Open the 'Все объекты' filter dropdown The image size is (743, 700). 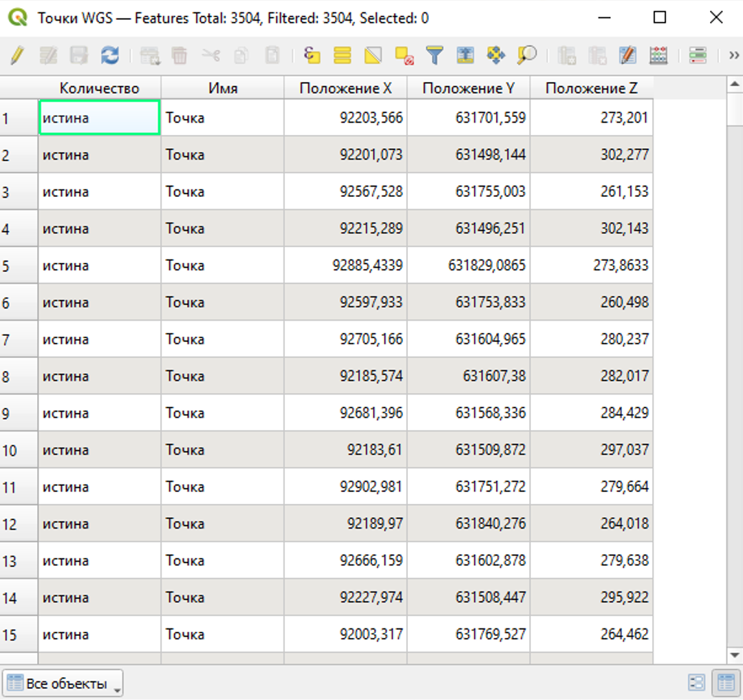click(x=63, y=683)
